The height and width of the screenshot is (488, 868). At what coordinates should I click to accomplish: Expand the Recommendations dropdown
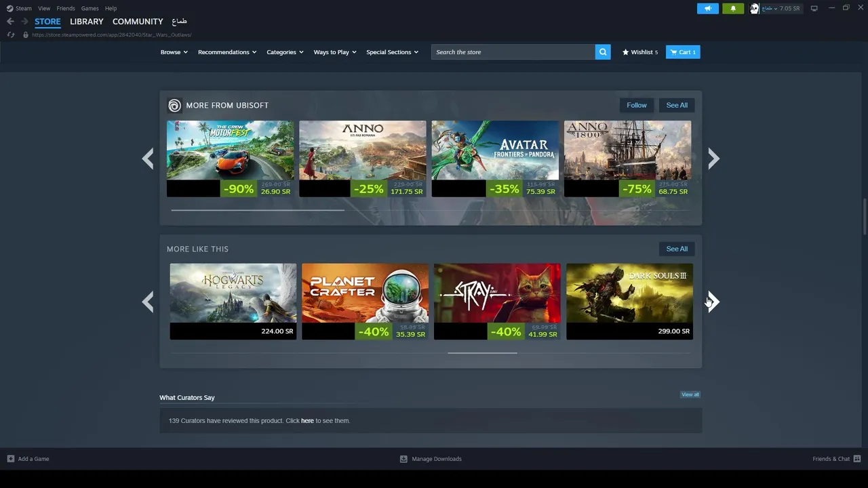[x=227, y=52]
